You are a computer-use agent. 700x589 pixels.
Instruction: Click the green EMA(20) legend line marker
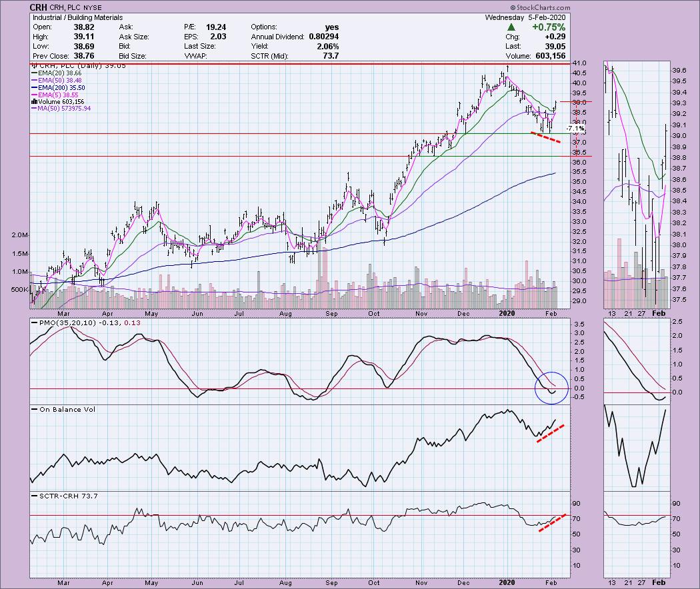click(35, 73)
